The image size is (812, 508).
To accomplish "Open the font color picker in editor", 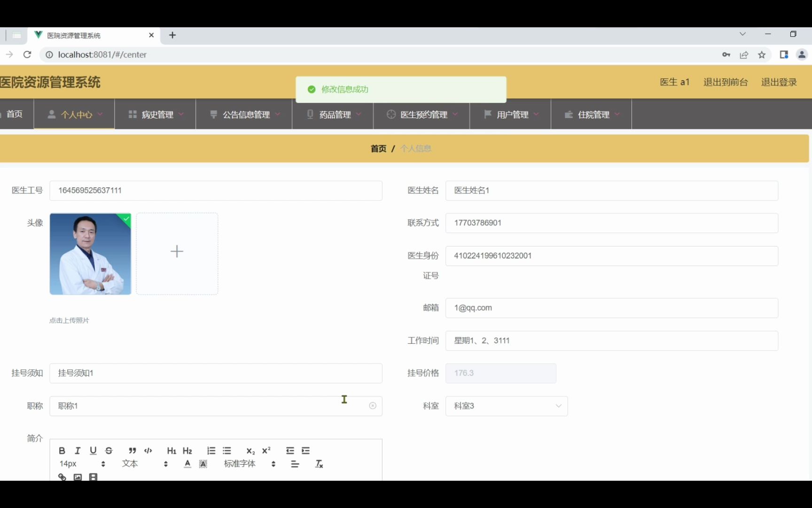I will point(187,463).
